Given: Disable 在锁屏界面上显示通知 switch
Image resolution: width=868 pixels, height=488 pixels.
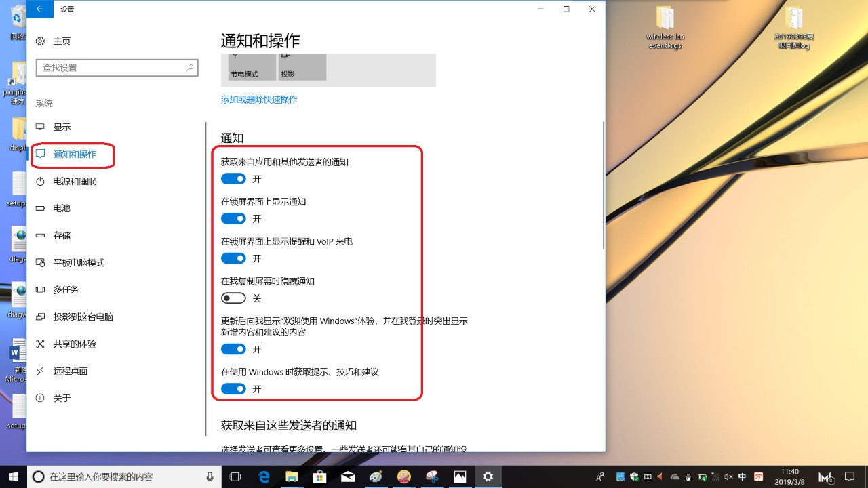Looking at the screenshot, I should point(233,219).
